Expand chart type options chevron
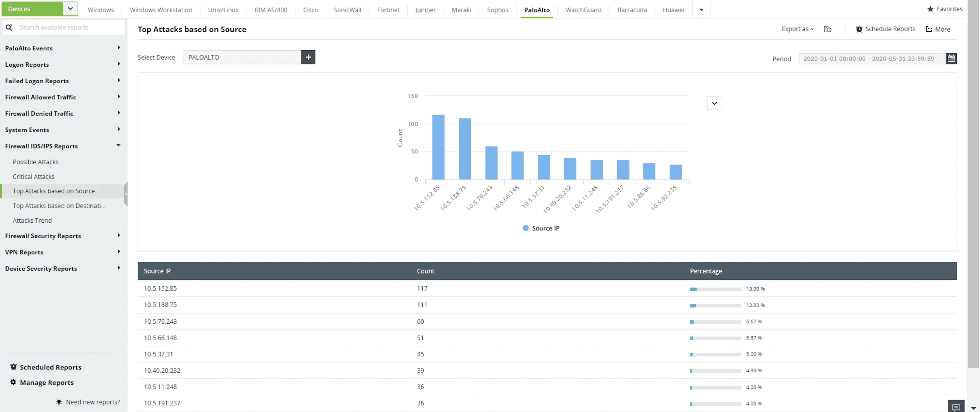This screenshot has width=980, height=412. point(714,103)
